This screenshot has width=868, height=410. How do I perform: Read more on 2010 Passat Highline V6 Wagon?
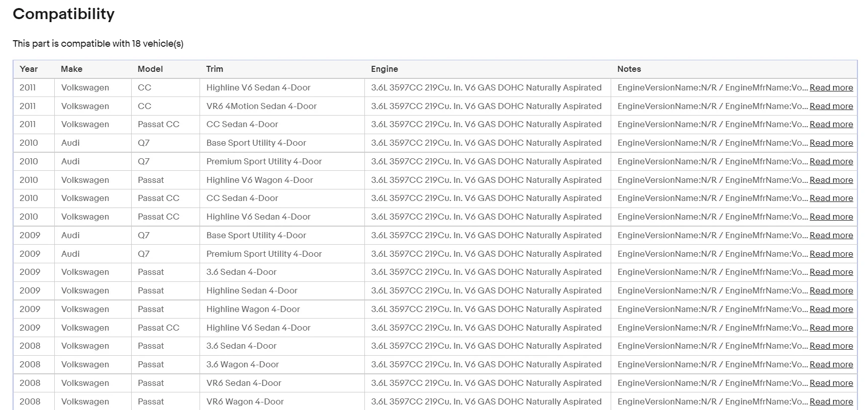pyautogui.click(x=831, y=180)
